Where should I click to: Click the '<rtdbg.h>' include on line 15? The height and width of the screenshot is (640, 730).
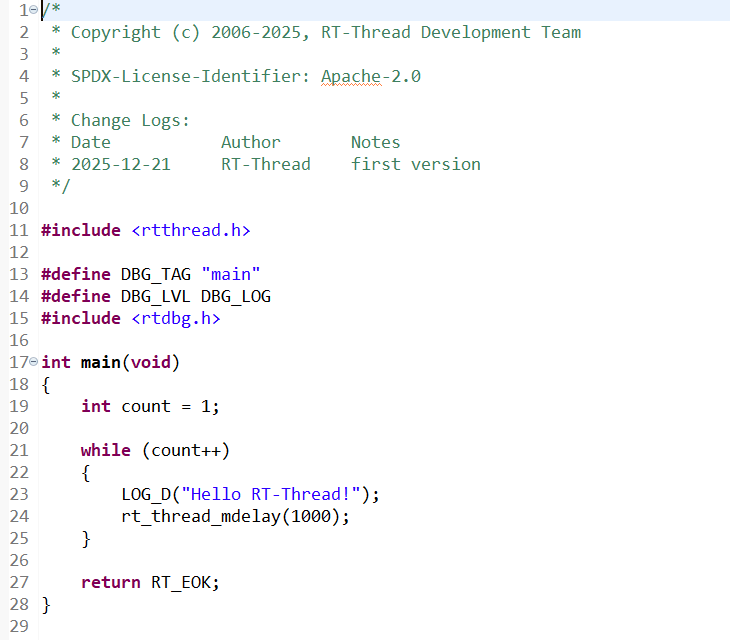[x=176, y=318]
